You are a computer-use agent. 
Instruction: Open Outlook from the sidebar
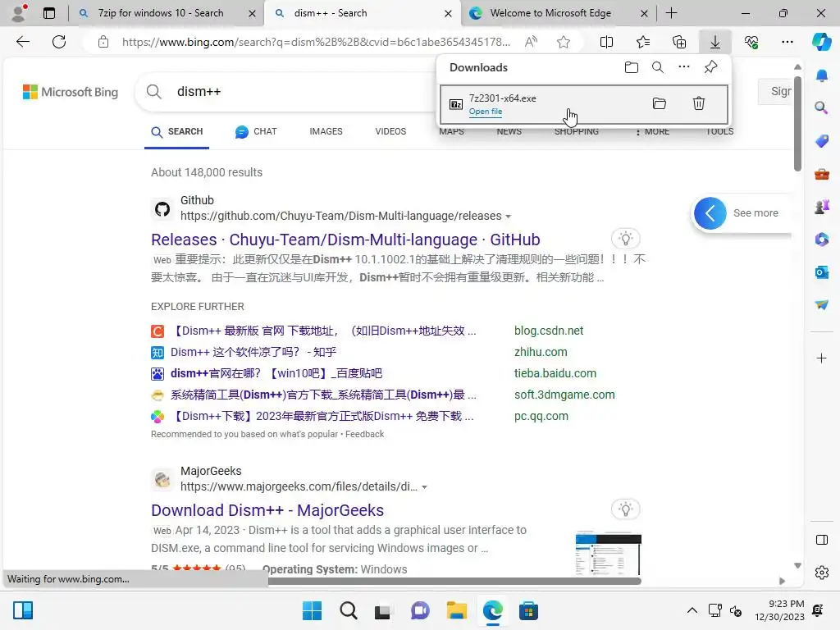pyautogui.click(x=822, y=272)
